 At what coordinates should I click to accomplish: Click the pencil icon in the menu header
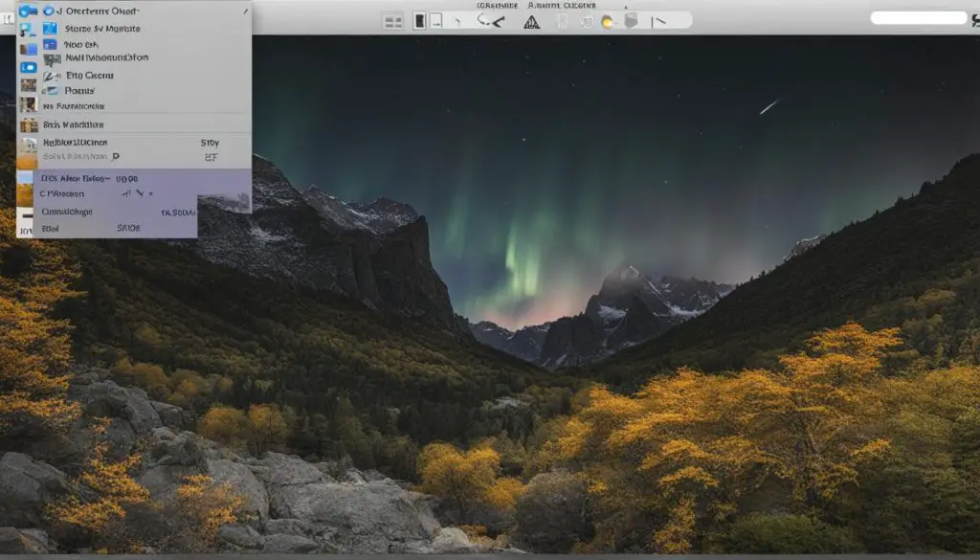coord(246,11)
